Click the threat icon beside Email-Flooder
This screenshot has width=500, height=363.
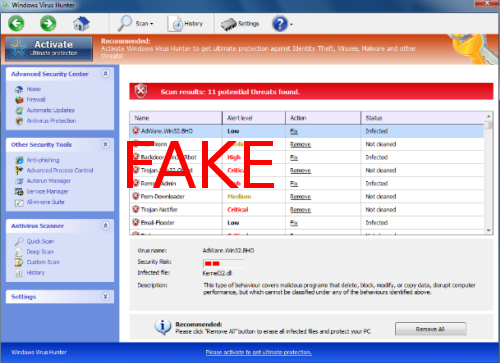pos(136,222)
